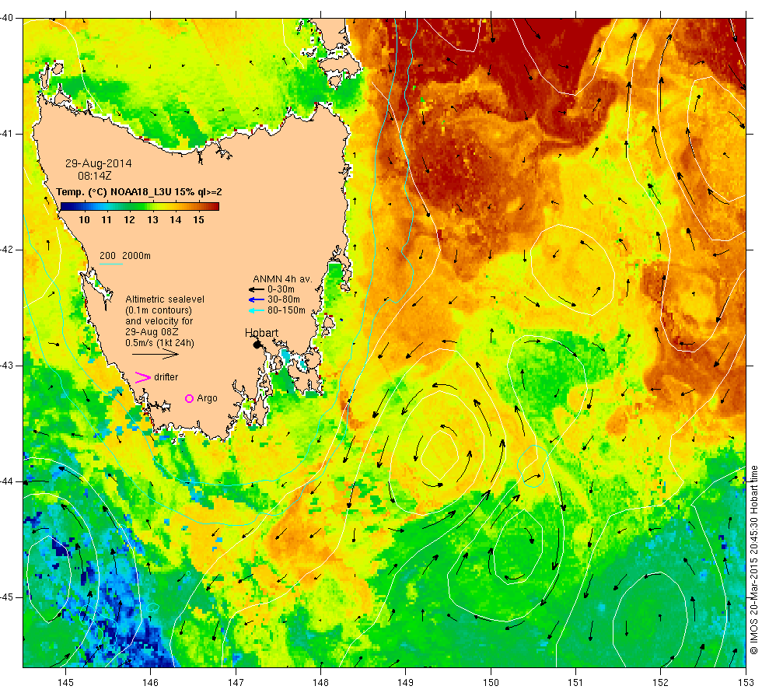Click colorbar tick value 13

click(152, 219)
